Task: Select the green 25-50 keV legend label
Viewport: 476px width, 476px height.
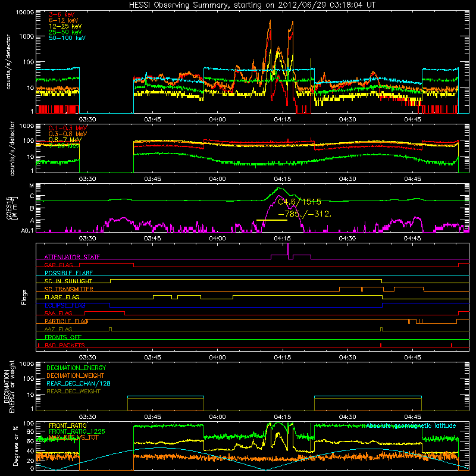Action: 65,32
